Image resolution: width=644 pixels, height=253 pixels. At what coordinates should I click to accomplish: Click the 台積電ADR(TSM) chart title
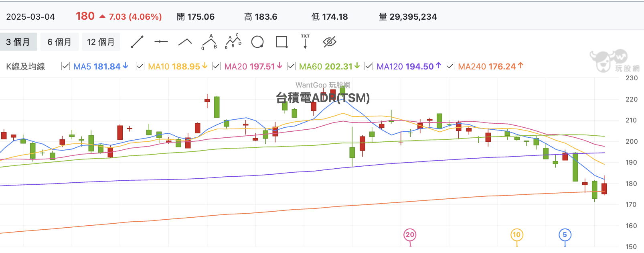click(x=323, y=98)
